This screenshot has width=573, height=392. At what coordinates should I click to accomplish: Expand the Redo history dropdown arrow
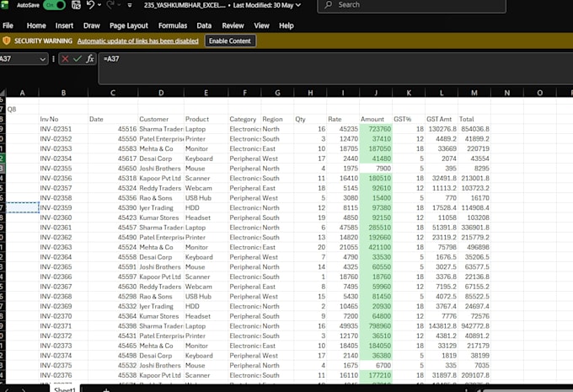pos(119,5)
